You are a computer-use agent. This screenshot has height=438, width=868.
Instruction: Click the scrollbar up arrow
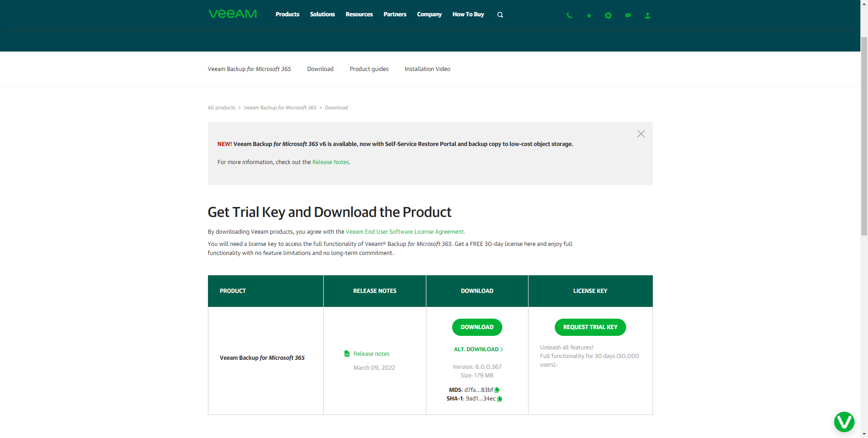pos(864,4)
